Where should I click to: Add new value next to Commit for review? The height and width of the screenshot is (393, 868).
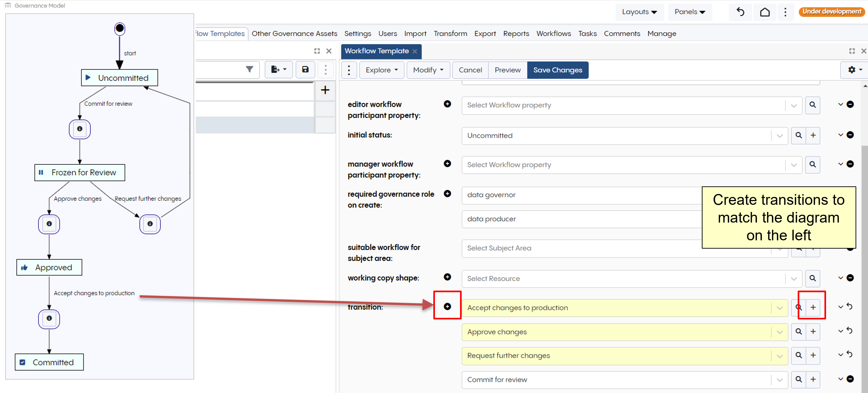tap(813, 379)
